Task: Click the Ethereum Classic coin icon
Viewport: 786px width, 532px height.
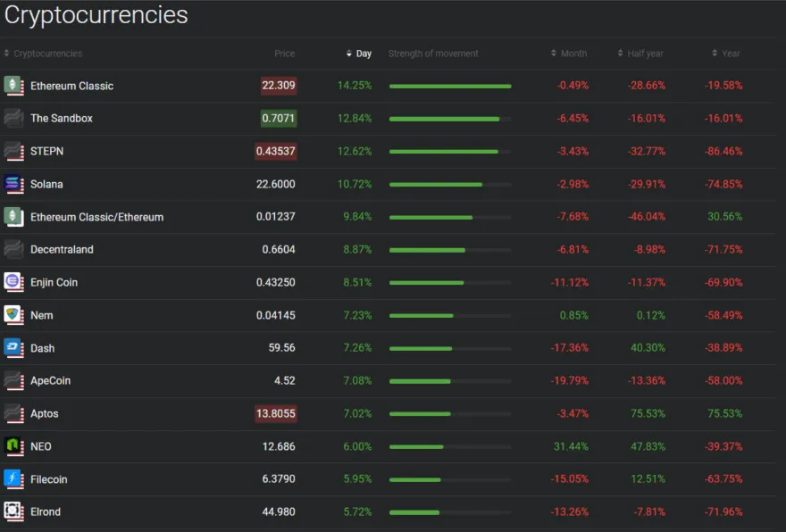Action: [13, 86]
